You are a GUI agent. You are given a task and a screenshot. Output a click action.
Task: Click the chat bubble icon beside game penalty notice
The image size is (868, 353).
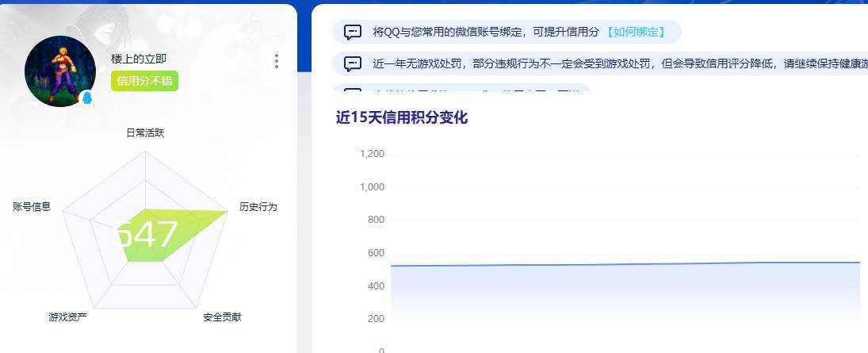click(353, 63)
